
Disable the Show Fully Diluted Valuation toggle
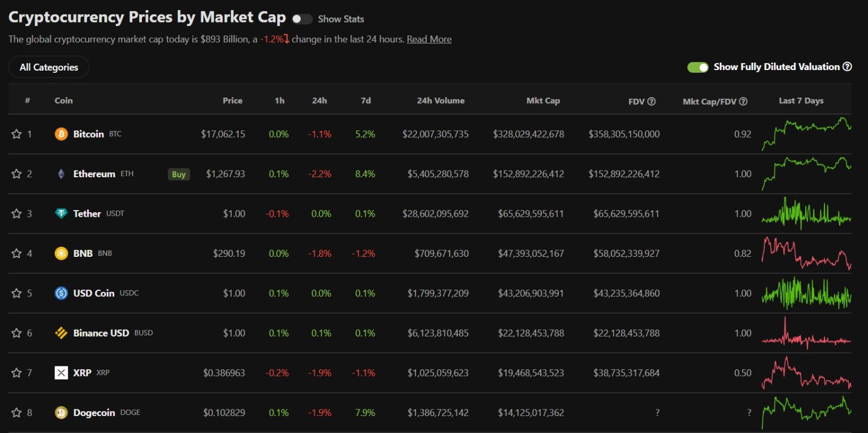click(x=698, y=67)
